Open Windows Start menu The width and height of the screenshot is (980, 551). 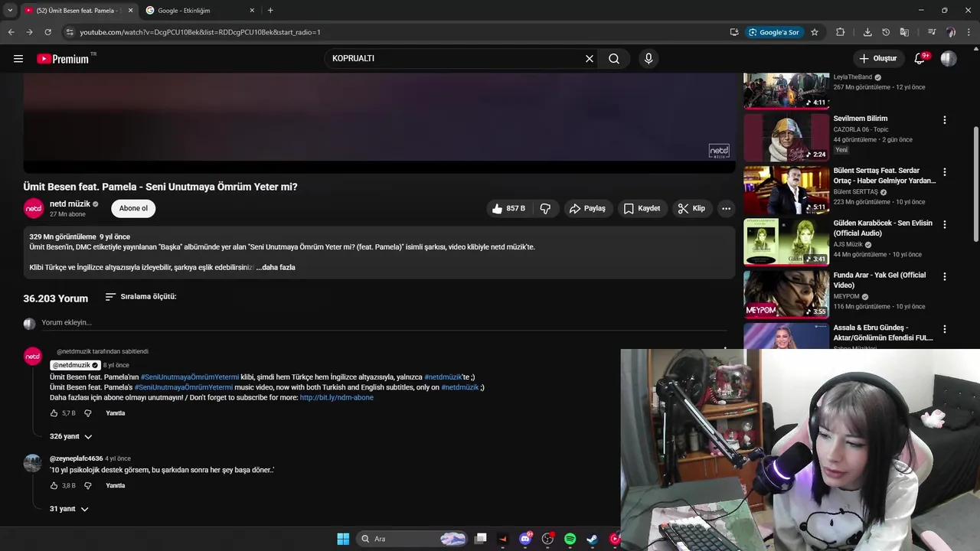tap(343, 539)
